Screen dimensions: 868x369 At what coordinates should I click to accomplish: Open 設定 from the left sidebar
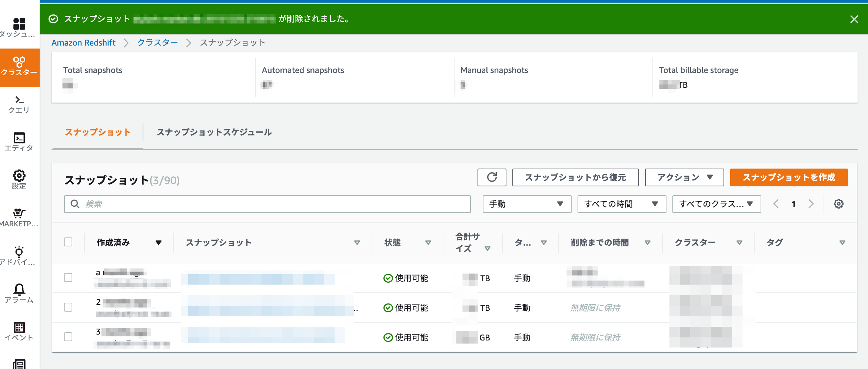pyautogui.click(x=20, y=179)
